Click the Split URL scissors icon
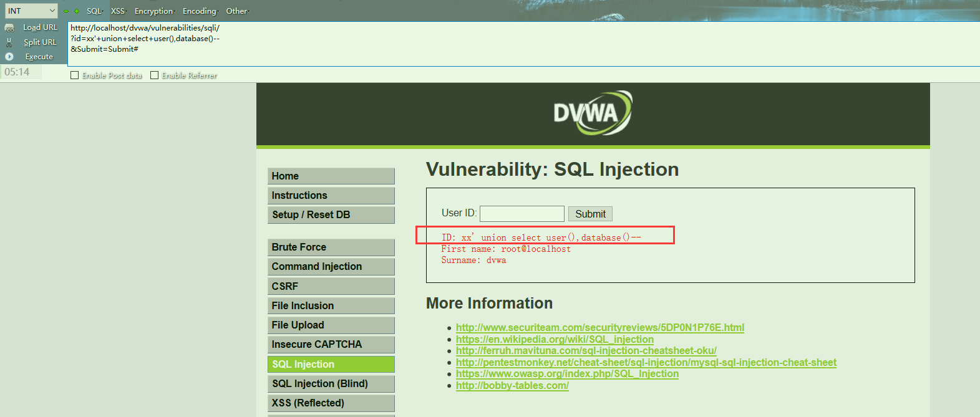 pyautogui.click(x=9, y=42)
